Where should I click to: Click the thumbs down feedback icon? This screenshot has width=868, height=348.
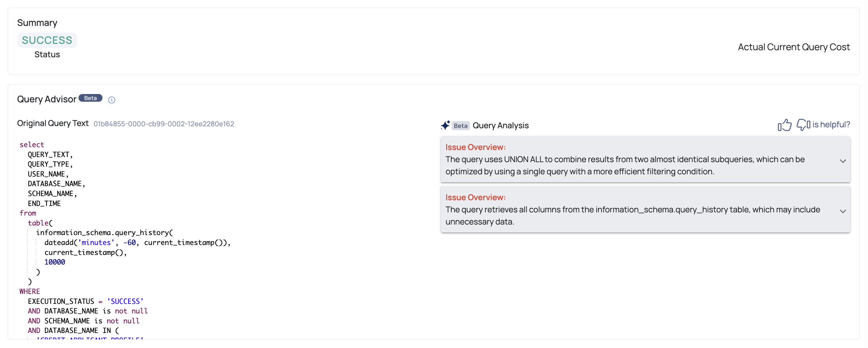click(x=803, y=125)
